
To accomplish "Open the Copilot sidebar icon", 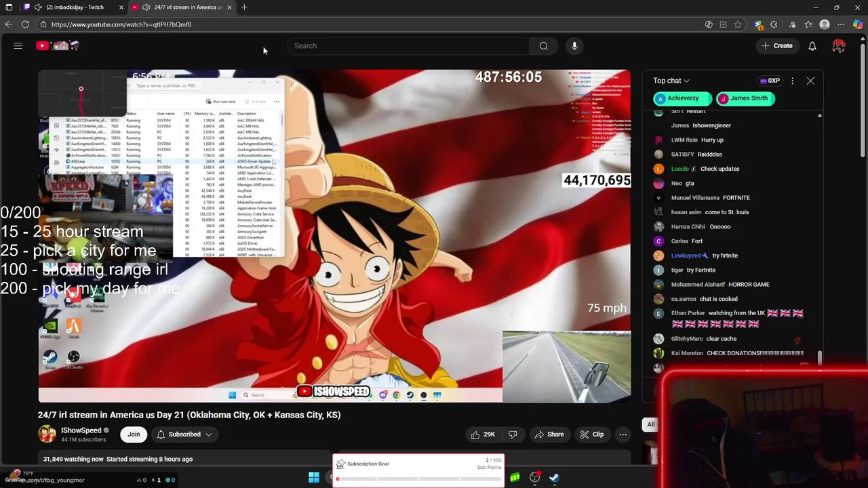I will tap(859, 24).
